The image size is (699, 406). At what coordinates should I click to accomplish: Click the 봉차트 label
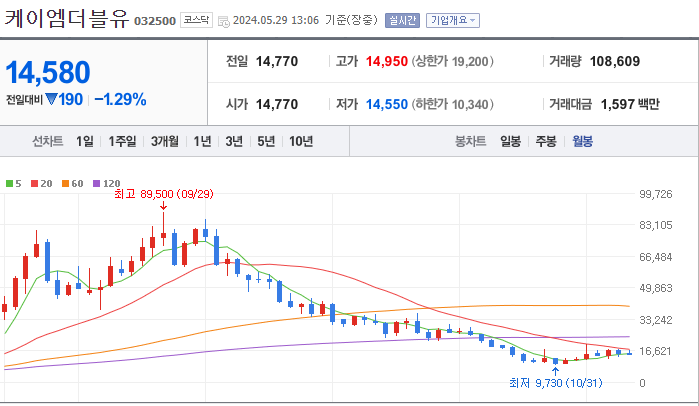[x=470, y=142]
